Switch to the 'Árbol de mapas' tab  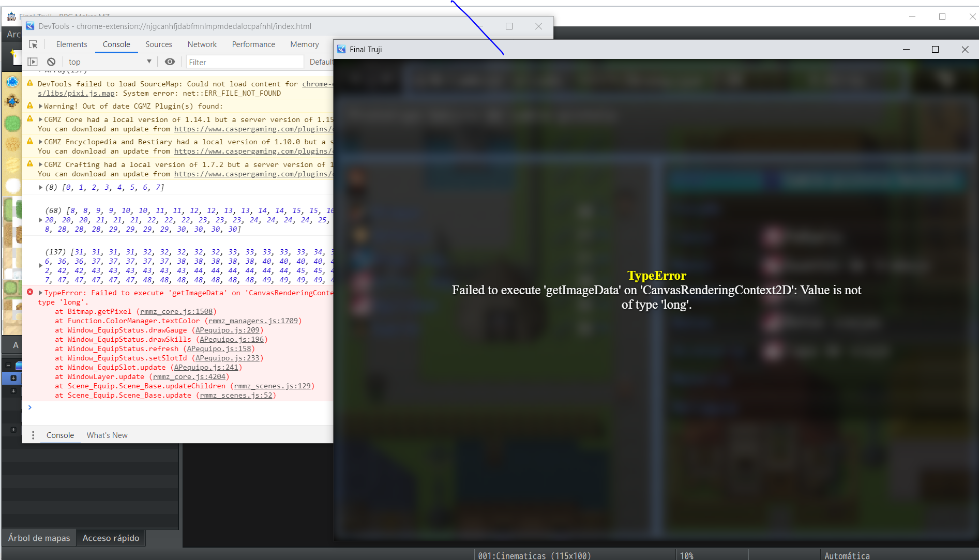[x=39, y=538]
